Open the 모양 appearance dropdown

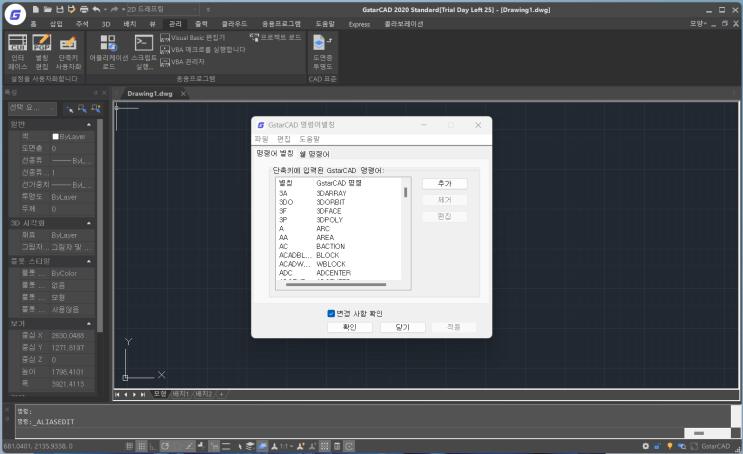(x=698, y=23)
